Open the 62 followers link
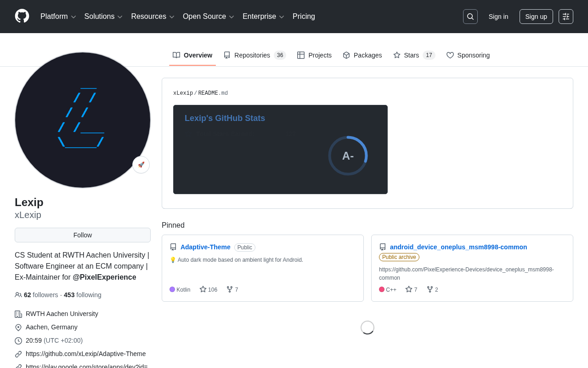588x368 pixels. pos(41,295)
